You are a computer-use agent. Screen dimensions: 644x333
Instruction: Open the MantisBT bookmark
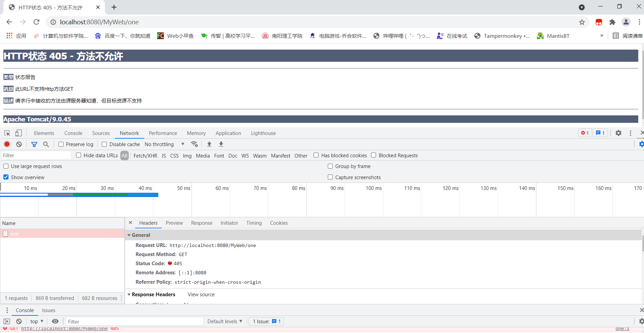(x=553, y=36)
